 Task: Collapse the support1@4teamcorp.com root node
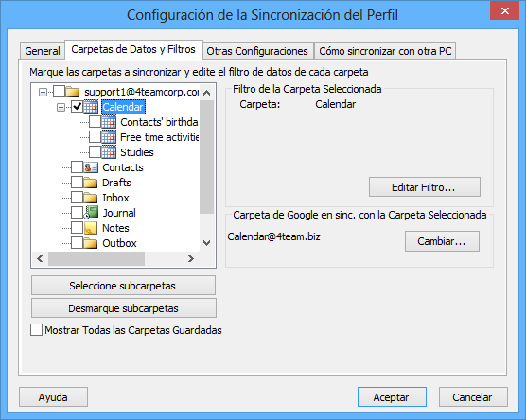tap(43, 92)
